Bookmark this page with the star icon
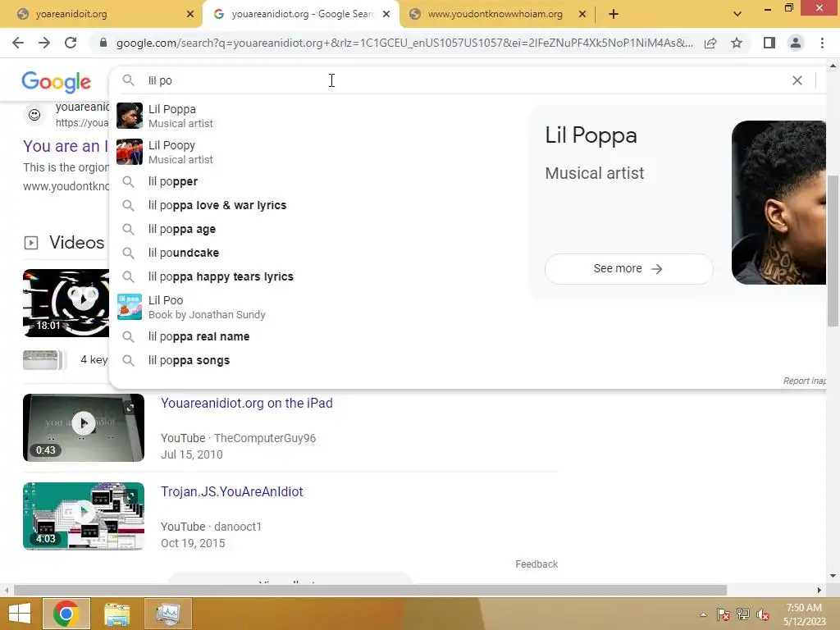This screenshot has height=630, width=840. pyautogui.click(x=737, y=43)
